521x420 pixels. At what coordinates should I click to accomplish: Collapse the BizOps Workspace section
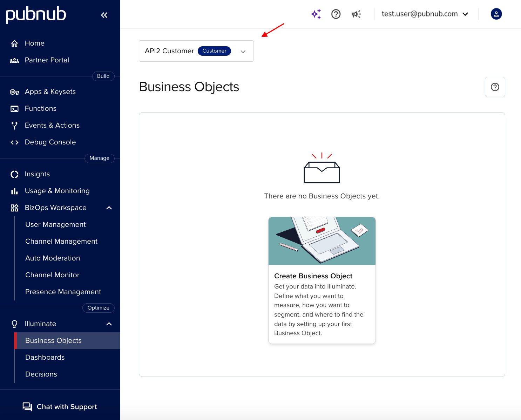[109, 208]
